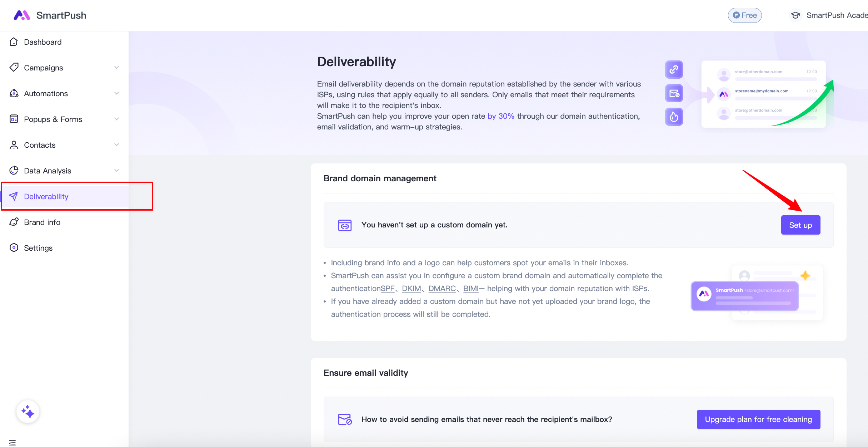
Task: Open Settings from the sidebar
Action: click(x=38, y=248)
